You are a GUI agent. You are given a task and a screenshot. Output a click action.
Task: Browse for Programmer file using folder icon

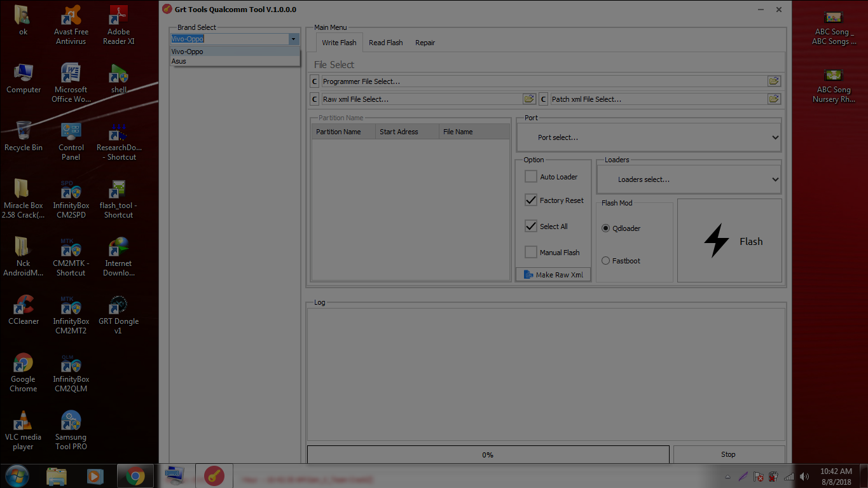[x=774, y=81]
